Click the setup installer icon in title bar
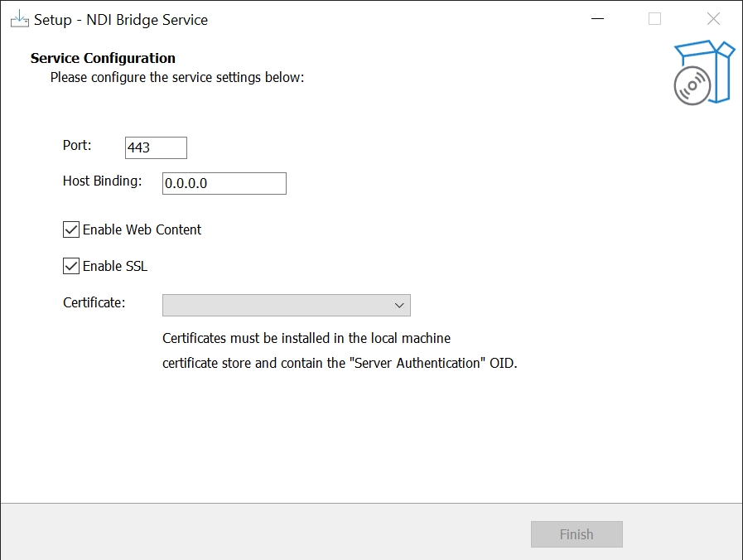 click(x=19, y=19)
